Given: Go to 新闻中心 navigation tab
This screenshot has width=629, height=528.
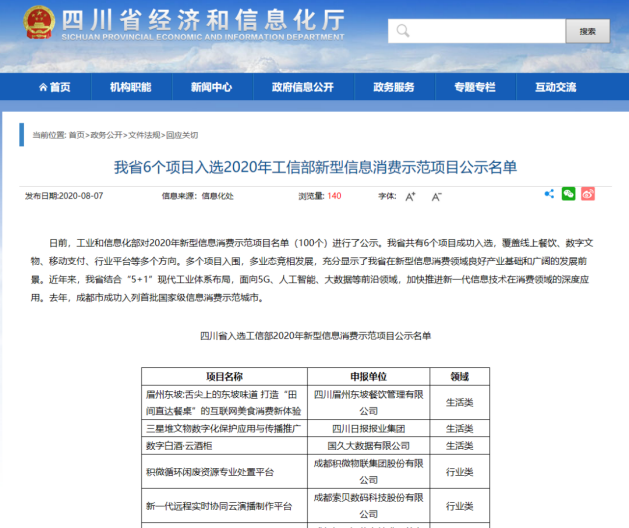Looking at the screenshot, I should point(211,87).
